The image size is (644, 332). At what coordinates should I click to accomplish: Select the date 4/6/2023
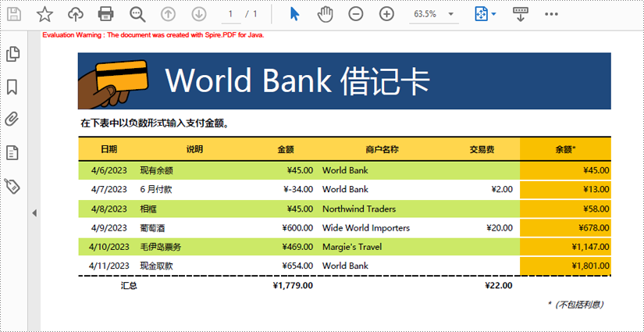[109, 170]
